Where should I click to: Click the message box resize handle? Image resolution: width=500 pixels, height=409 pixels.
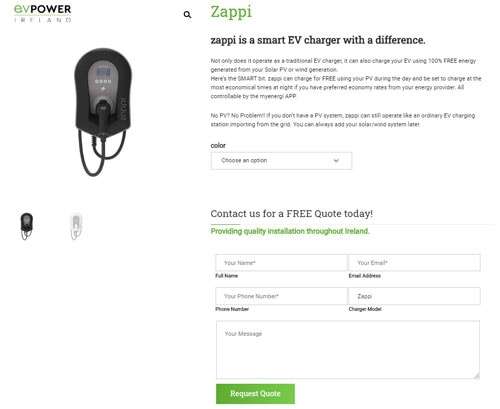pyautogui.click(x=477, y=376)
